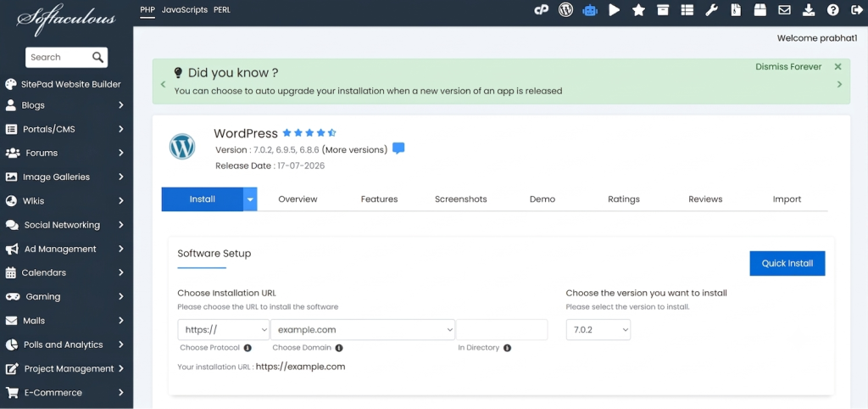Open the package box icon in top bar

[x=760, y=10]
